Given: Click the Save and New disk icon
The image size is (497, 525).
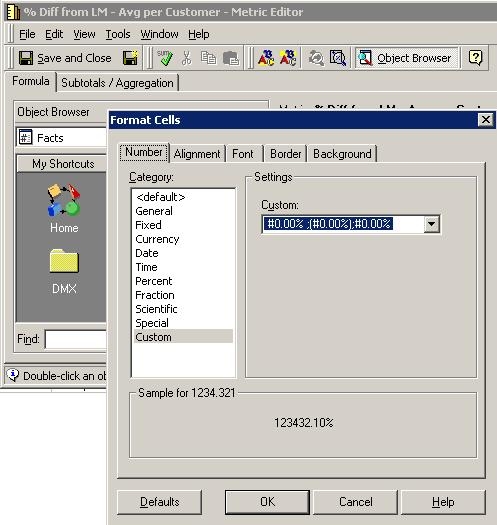Looking at the screenshot, I should (x=130, y=58).
